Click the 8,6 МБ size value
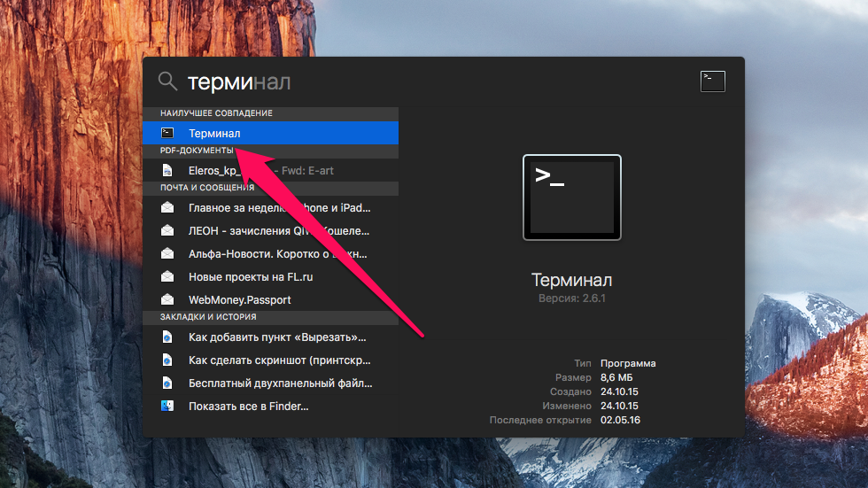868x488 pixels. tap(616, 377)
